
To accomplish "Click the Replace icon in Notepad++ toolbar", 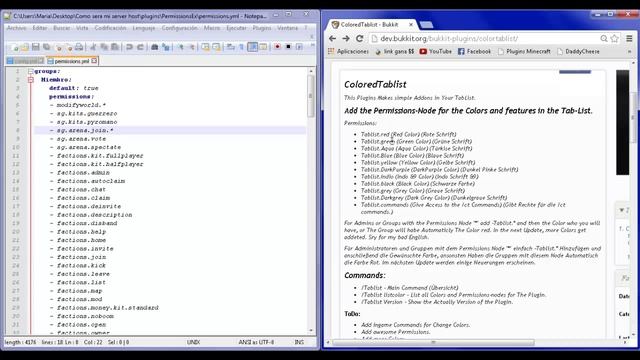I will (165, 47).
